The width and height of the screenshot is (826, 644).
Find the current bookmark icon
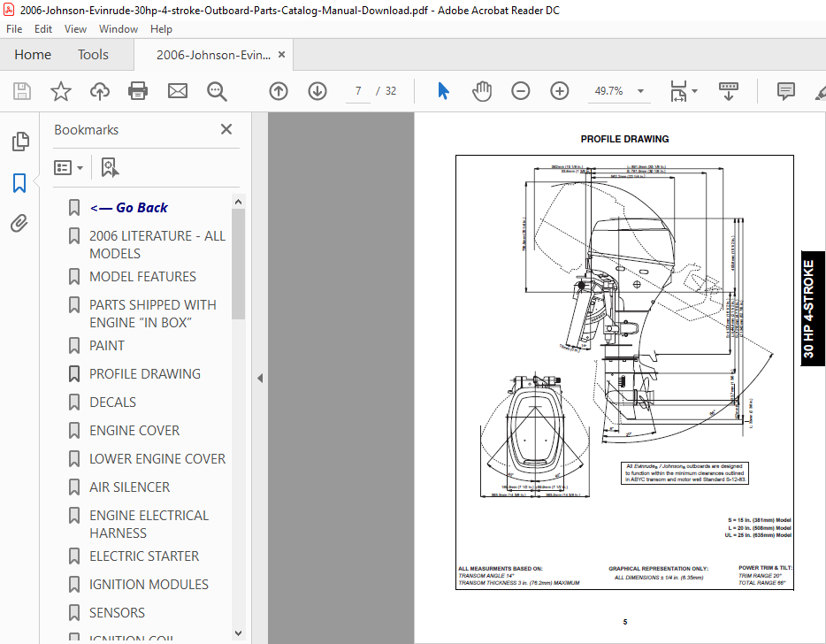click(x=110, y=167)
